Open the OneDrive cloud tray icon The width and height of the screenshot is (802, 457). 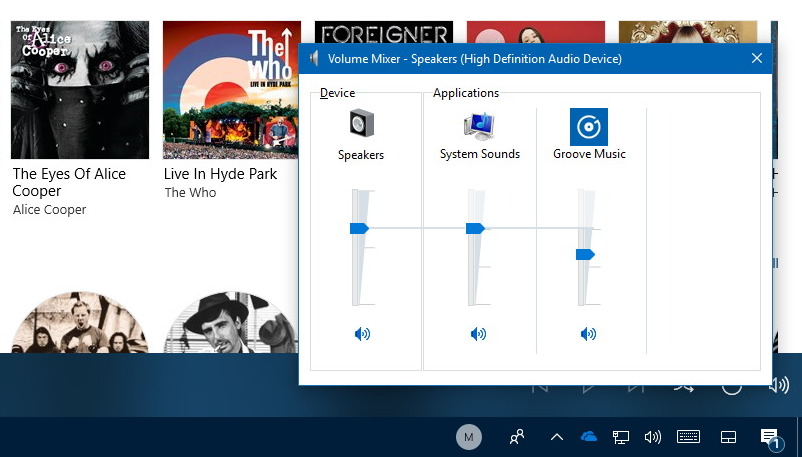(589, 437)
